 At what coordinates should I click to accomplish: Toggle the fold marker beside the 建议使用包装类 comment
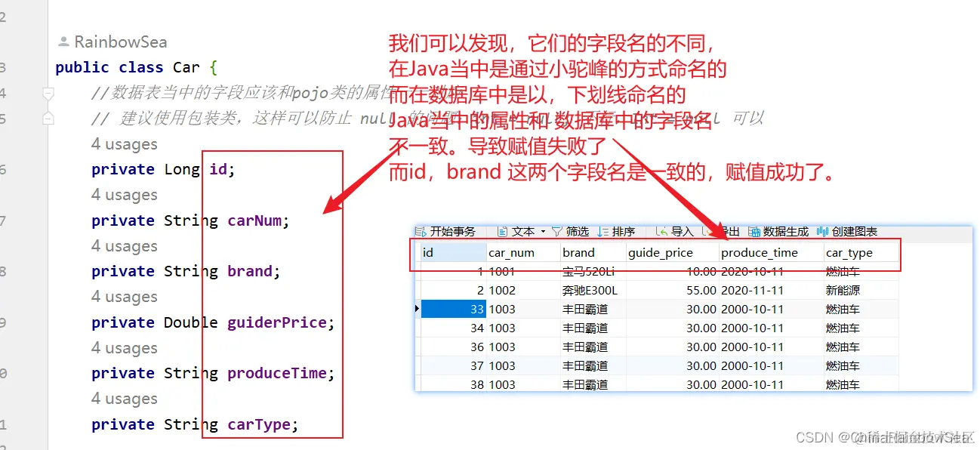coord(48,119)
